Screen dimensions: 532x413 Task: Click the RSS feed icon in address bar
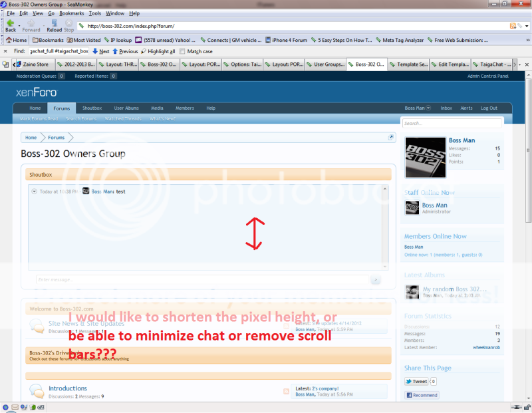(513, 26)
